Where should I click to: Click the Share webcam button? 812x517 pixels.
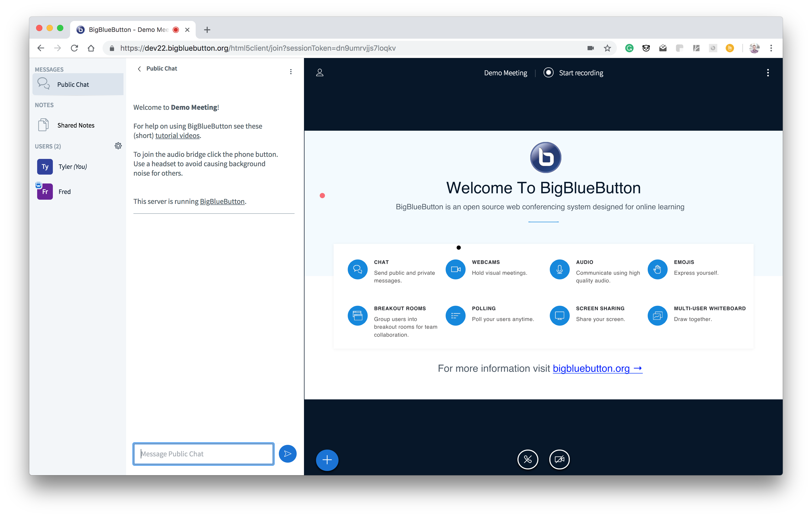[x=559, y=459]
